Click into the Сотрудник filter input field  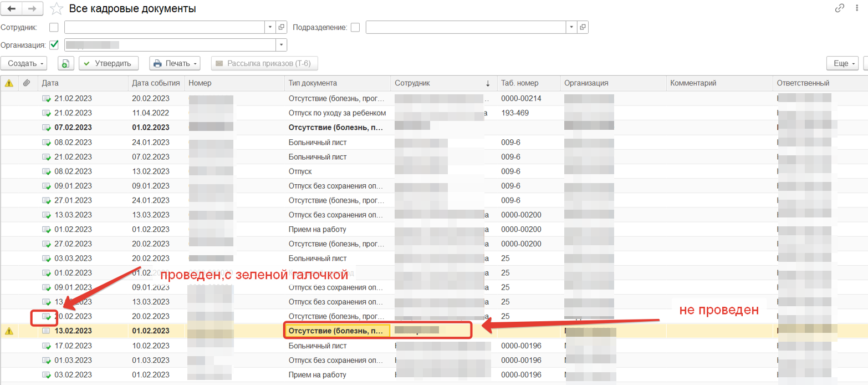[x=164, y=27]
